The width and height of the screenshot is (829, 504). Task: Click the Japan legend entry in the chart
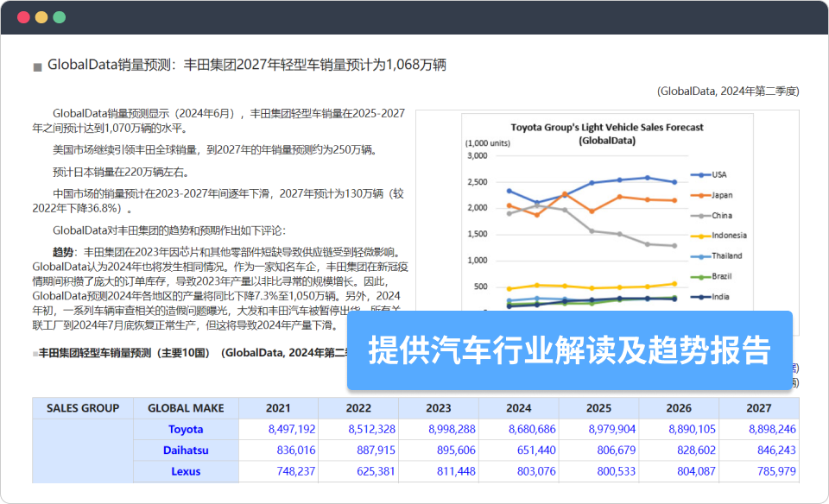click(x=712, y=195)
